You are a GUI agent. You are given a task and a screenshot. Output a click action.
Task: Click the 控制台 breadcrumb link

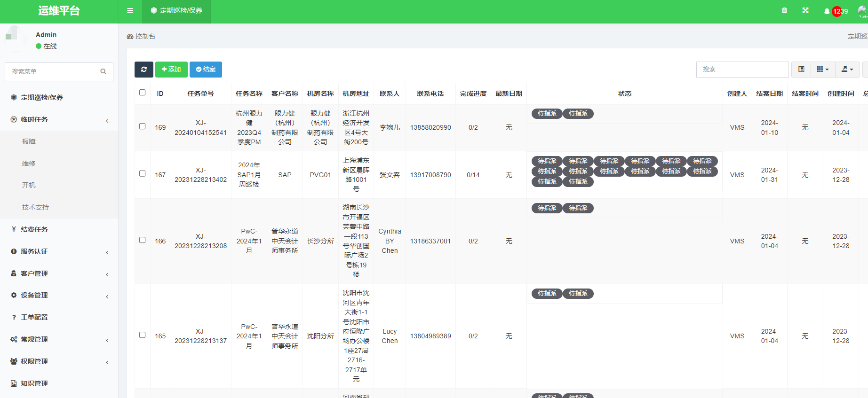[x=141, y=36]
